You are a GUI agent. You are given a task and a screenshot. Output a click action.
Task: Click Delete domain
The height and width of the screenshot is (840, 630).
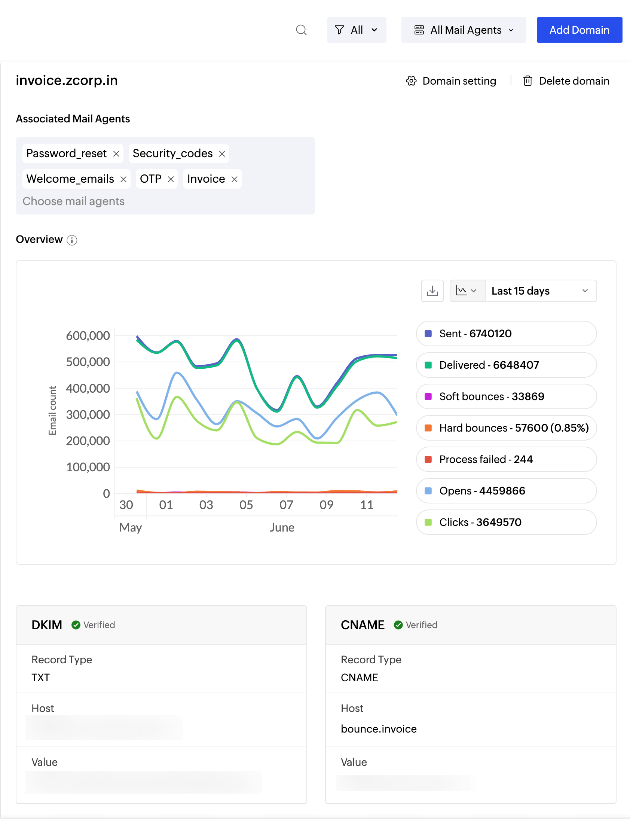pyautogui.click(x=566, y=81)
